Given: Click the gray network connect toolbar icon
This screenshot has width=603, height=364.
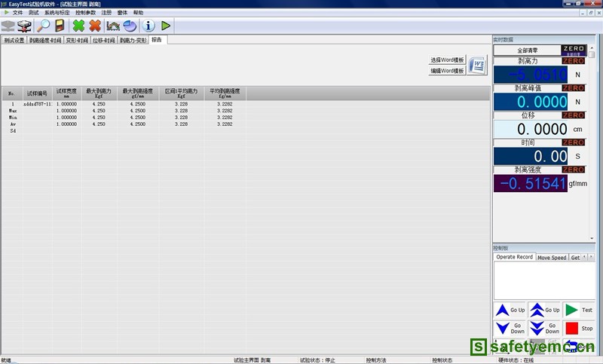Looking at the screenshot, I should [8, 26].
